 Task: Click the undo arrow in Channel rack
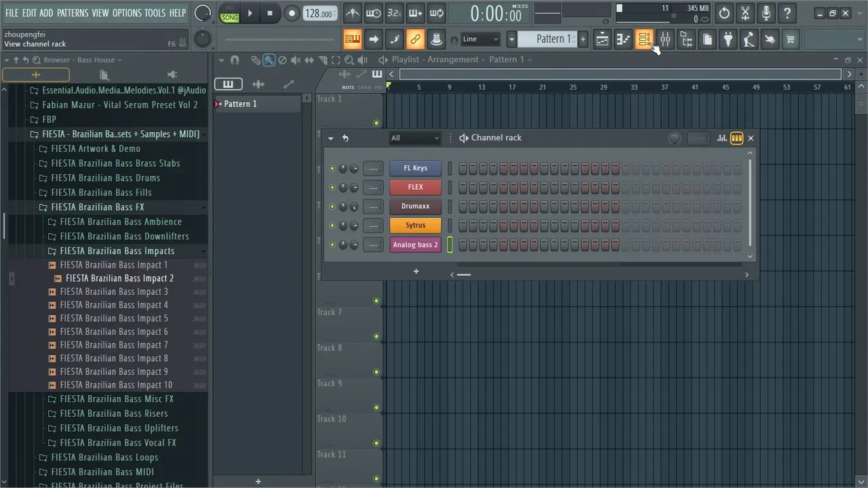[x=345, y=138]
